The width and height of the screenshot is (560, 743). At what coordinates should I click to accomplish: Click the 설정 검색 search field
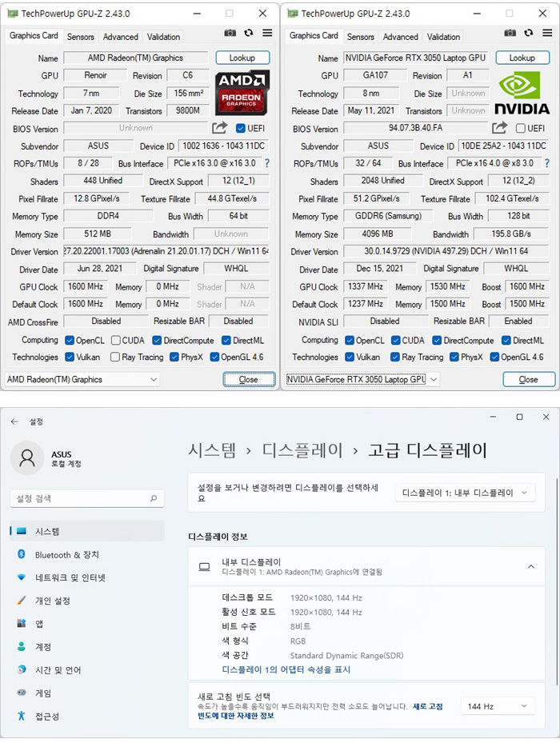87,498
